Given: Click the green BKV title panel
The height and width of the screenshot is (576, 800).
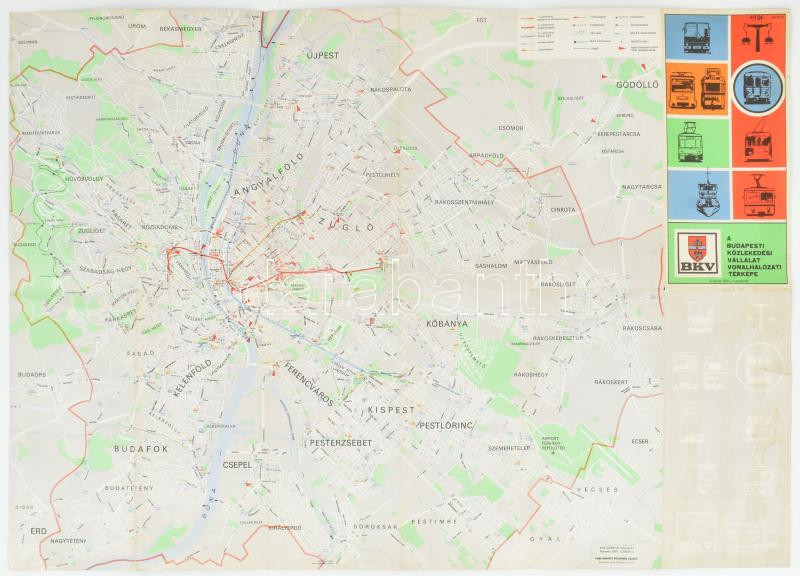Looking at the screenshot, I should pos(726,254).
